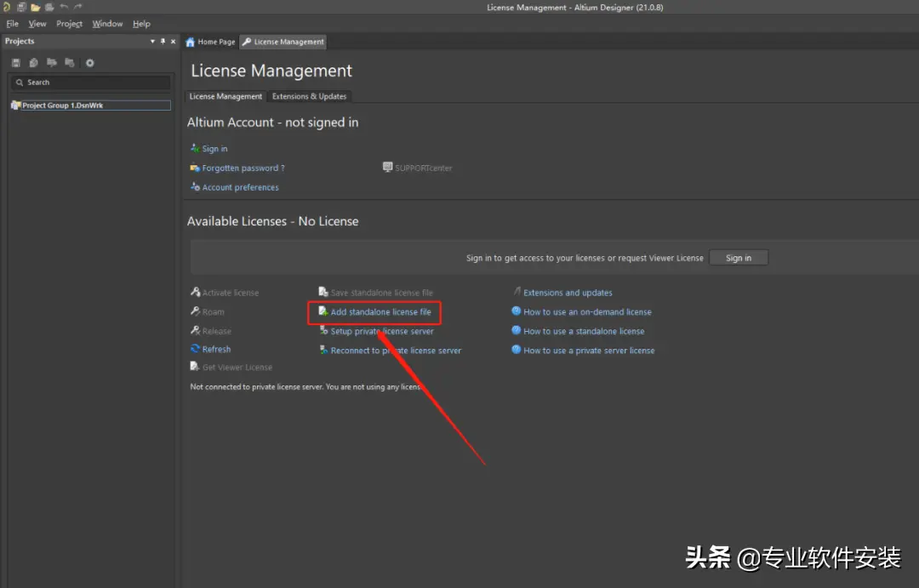The width and height of the screenshot is (919, 588).
Task: Click the SUPPORTcenter monitor icon
Action: pos(387,167)
